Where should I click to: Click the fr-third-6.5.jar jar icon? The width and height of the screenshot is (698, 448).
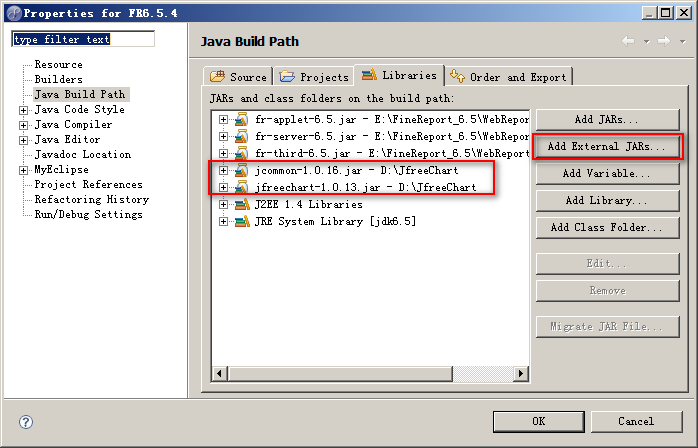[241, 154]
